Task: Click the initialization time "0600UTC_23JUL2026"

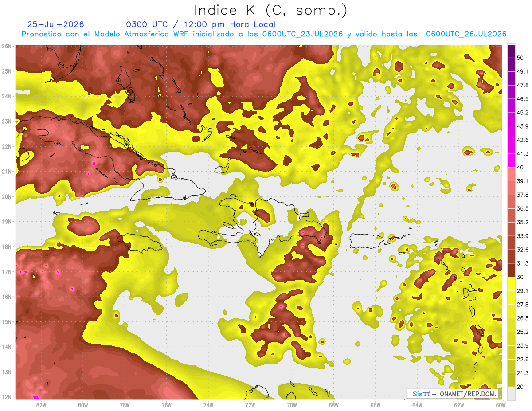Action: tap(302, 34)
